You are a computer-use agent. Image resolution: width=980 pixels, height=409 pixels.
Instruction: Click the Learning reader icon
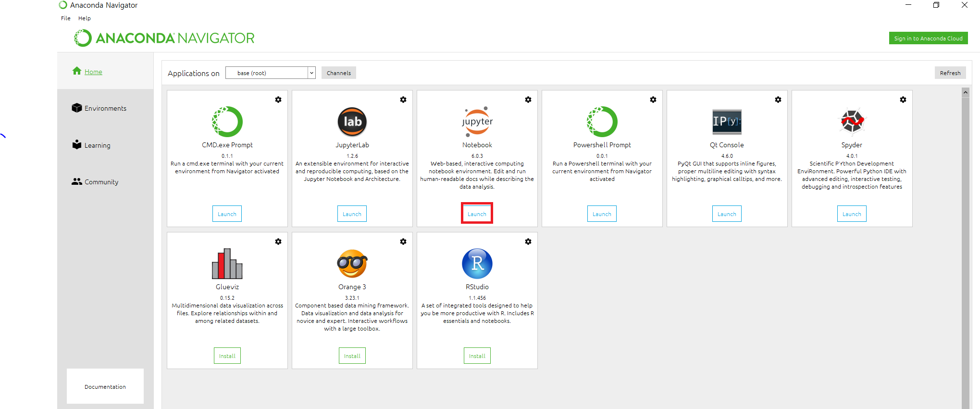[77, 144]
